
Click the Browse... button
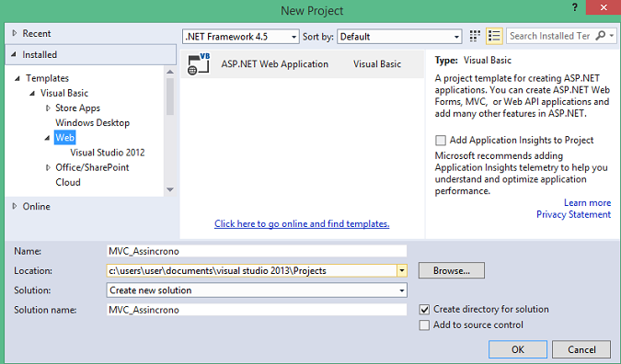452,270
